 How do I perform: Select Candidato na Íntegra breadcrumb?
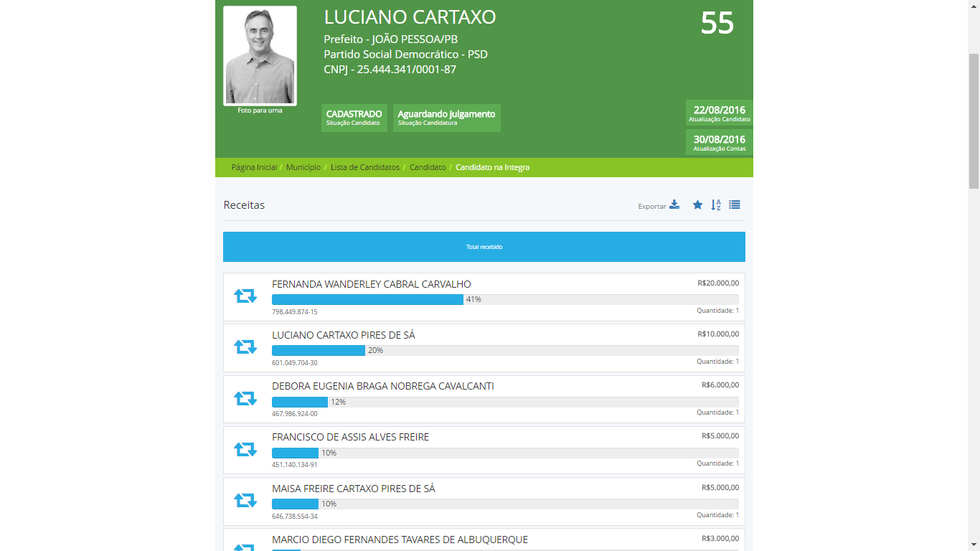click(492, 167)
